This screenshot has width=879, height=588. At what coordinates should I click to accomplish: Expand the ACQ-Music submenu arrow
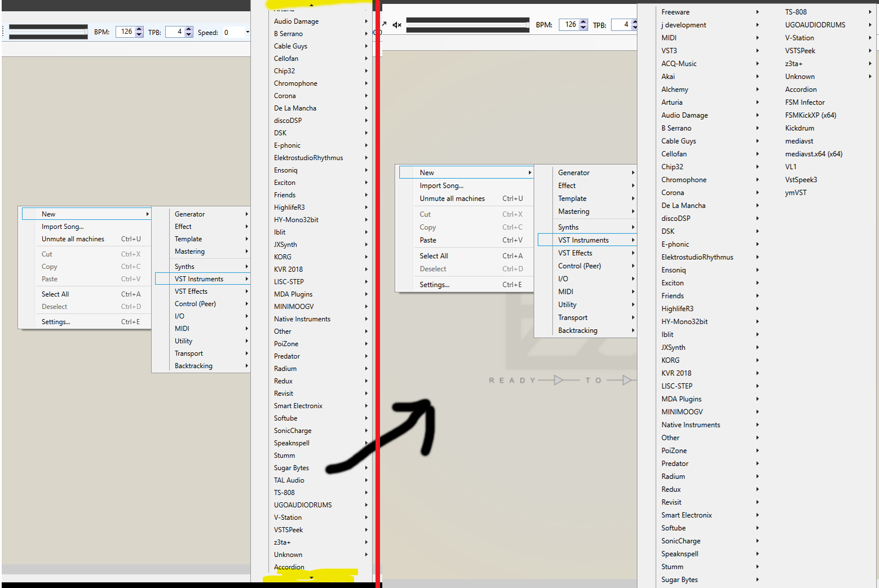click(757, 64)
